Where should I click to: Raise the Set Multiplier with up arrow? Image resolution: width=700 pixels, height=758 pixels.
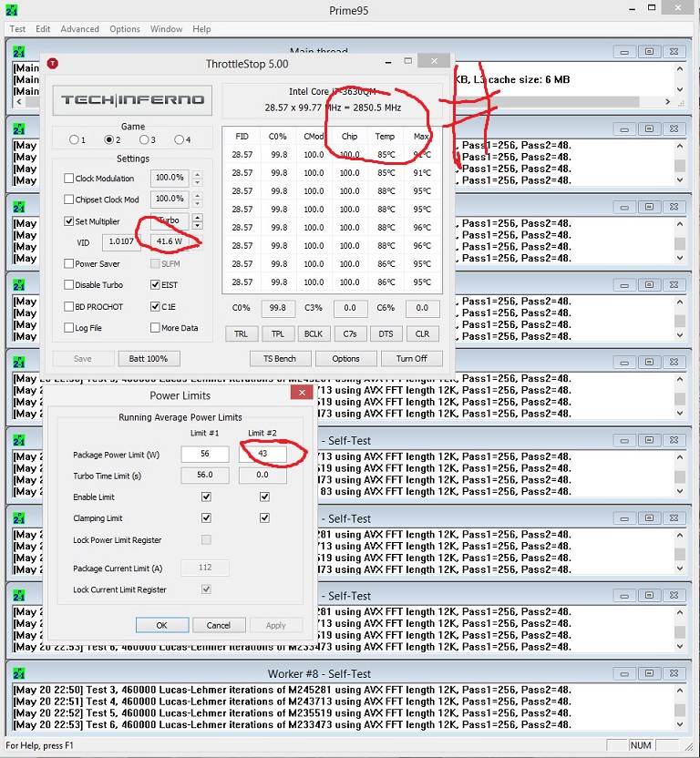198,217
